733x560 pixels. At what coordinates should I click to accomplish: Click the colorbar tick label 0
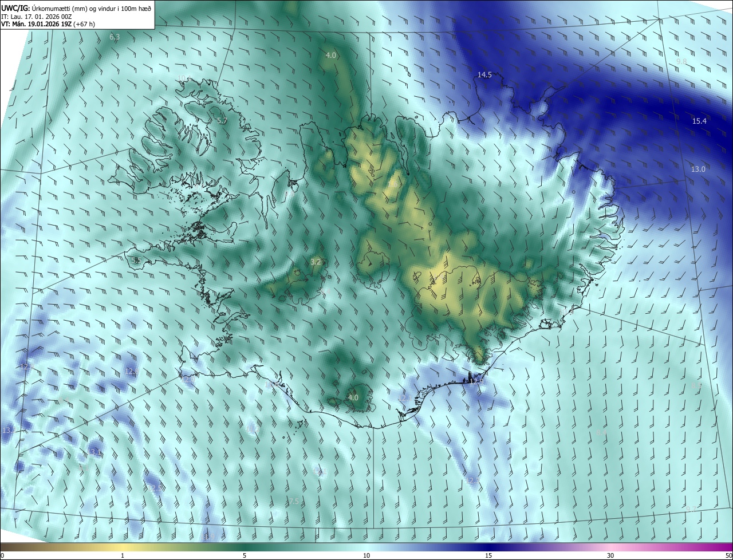pos(2,555)
